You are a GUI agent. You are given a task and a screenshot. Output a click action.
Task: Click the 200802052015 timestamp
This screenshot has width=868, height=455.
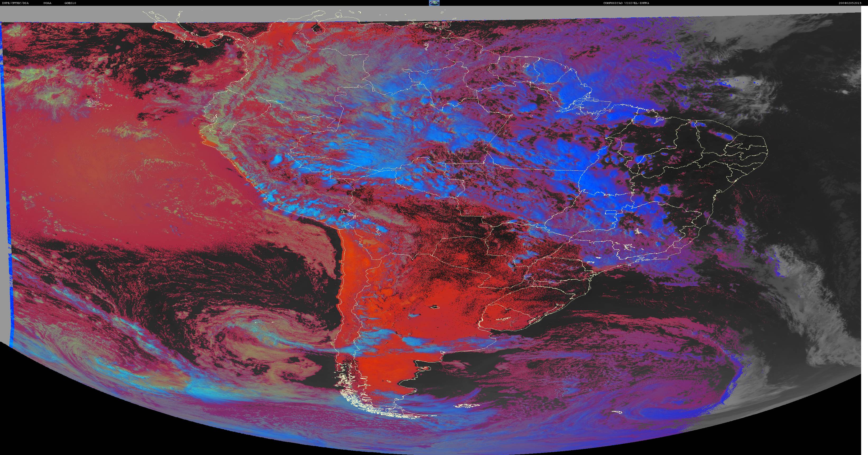tap(855, 3)
